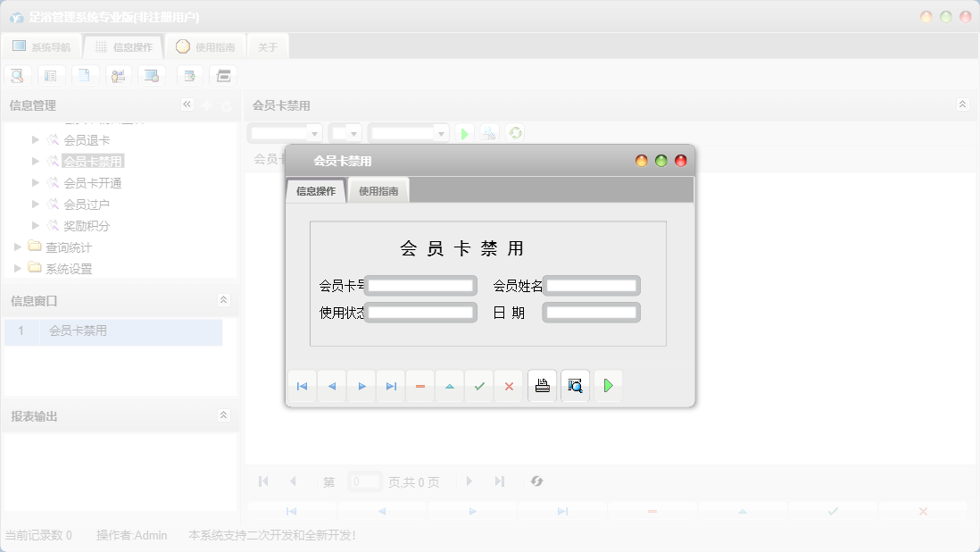Refresh results using the circular refresh icon
The image size is (980, 552).
tap(514, 131)
